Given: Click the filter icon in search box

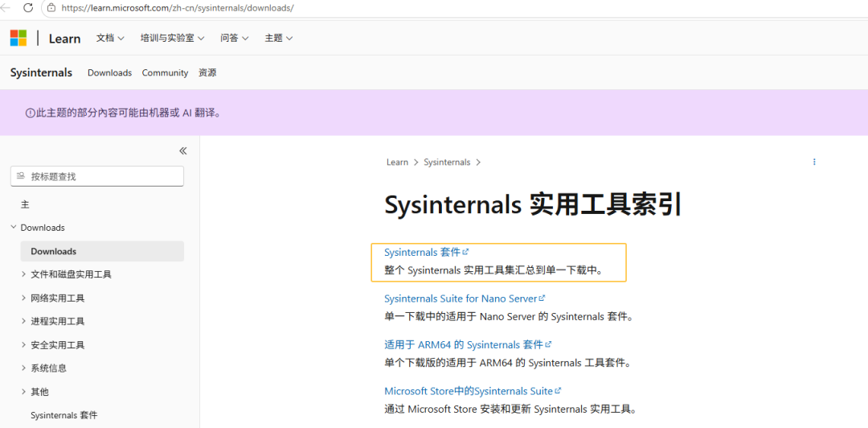Looking at the screenshot, I should (x=21, y=176).
